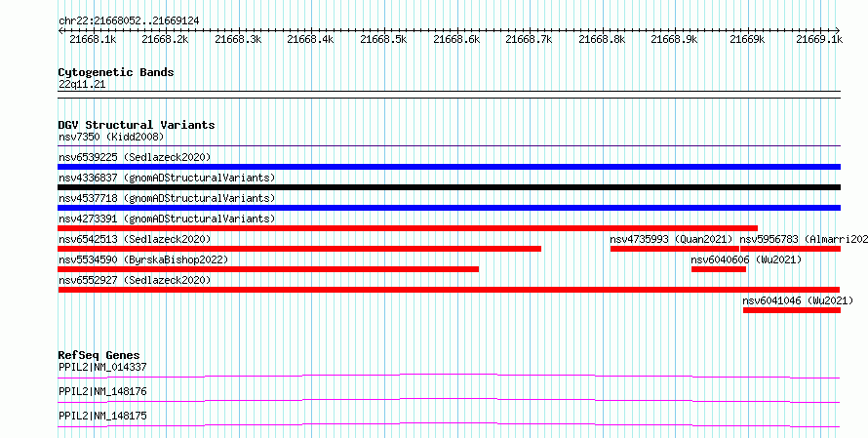
Task: Click the 21668.2k ruler tick label
Action: (166, 39)
